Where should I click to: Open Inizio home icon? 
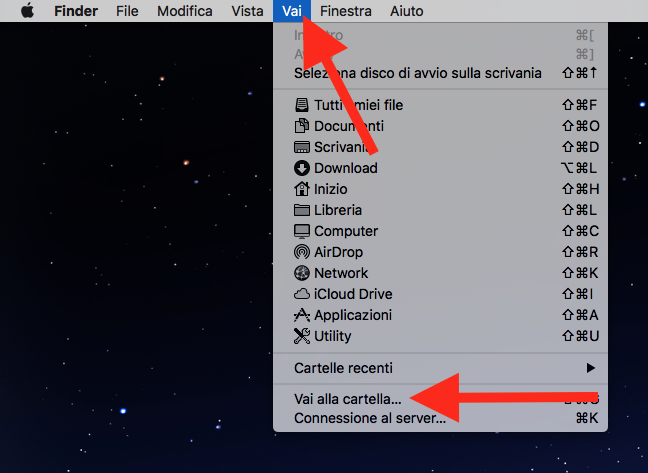pyautogui.click(x=302, y=189)
